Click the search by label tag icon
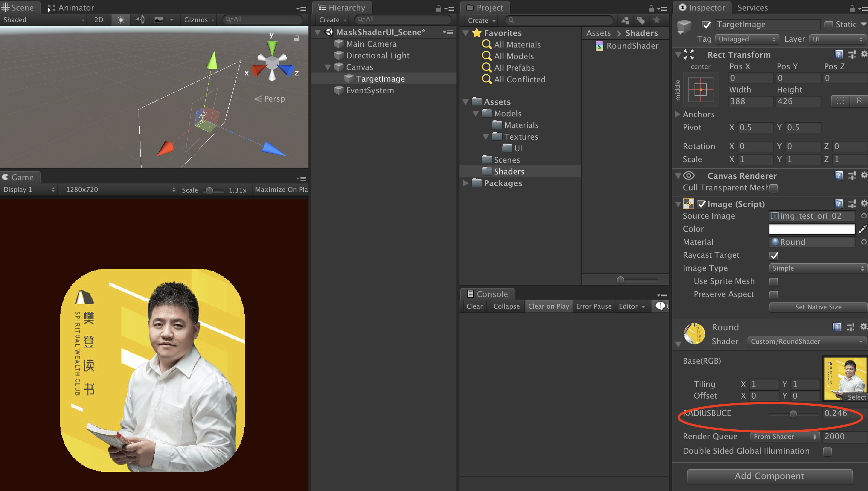868x491 pixels. coord(641,20)
